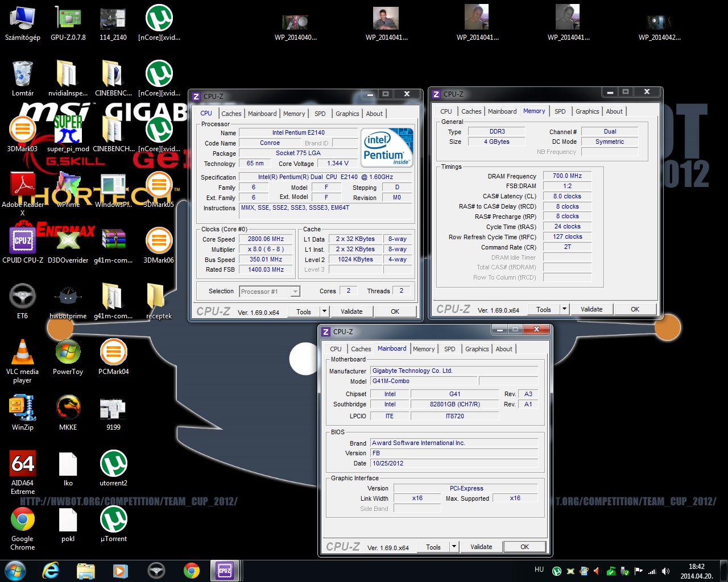This screenshot has width=728, height=582.
Task: Expand Tools dropdown arrow in Memory window
Action: pyautogui.click(x=564, y=309)
